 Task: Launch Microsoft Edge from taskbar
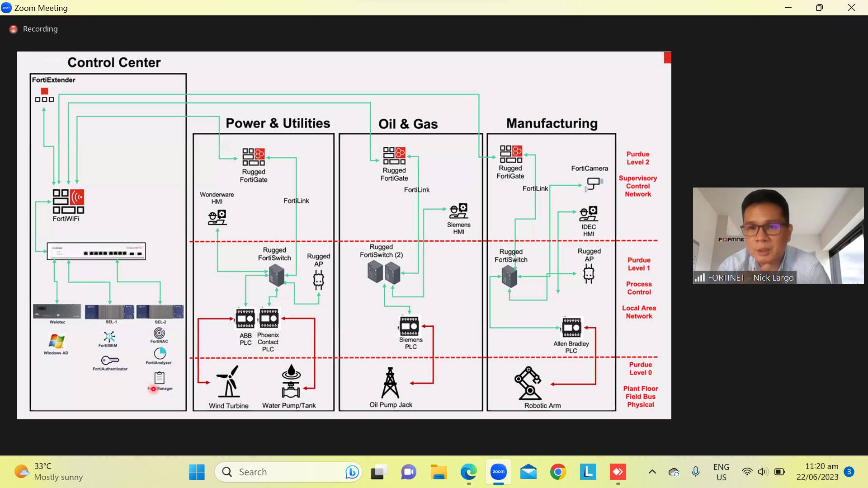pos(468,472)
